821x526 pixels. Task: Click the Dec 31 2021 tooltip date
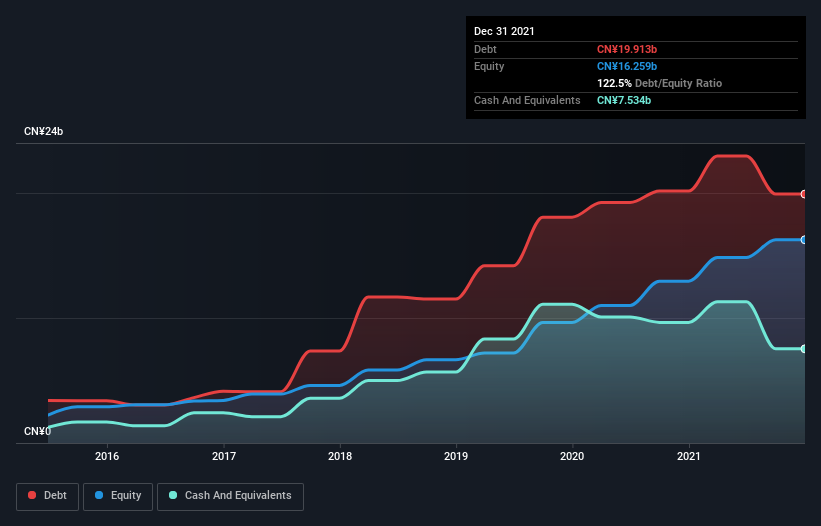coord(504,31)
